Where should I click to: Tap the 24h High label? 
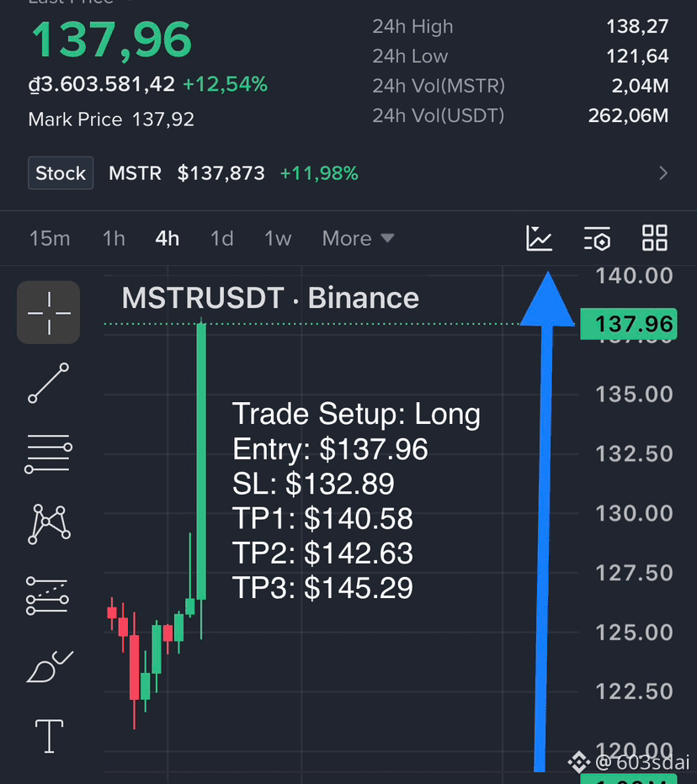412,27
